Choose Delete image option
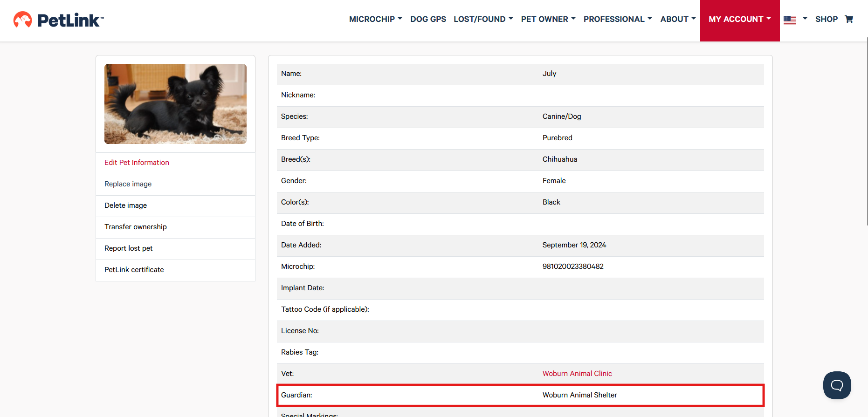The width and height of the screenshot is (868, 417). tap(125, 205)
